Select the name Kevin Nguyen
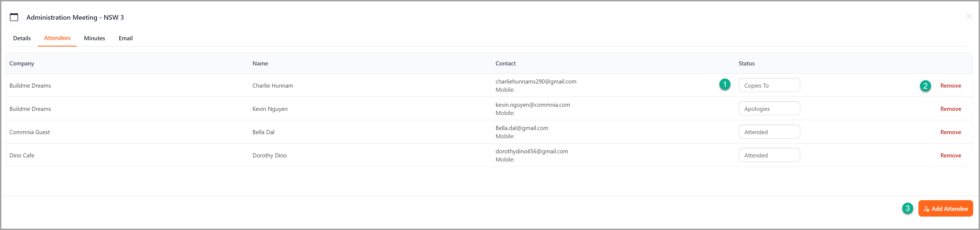980x230 pixels. [270, 109]
